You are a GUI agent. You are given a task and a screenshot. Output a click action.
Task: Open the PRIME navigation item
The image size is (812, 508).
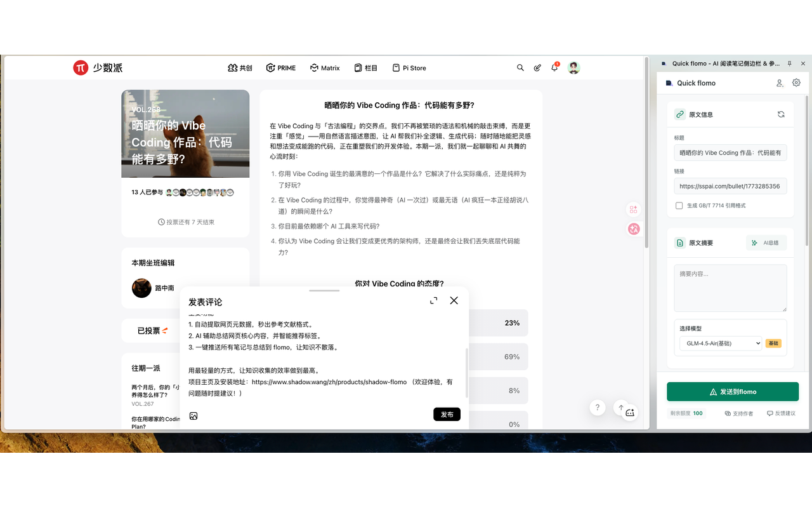[281, 68]
